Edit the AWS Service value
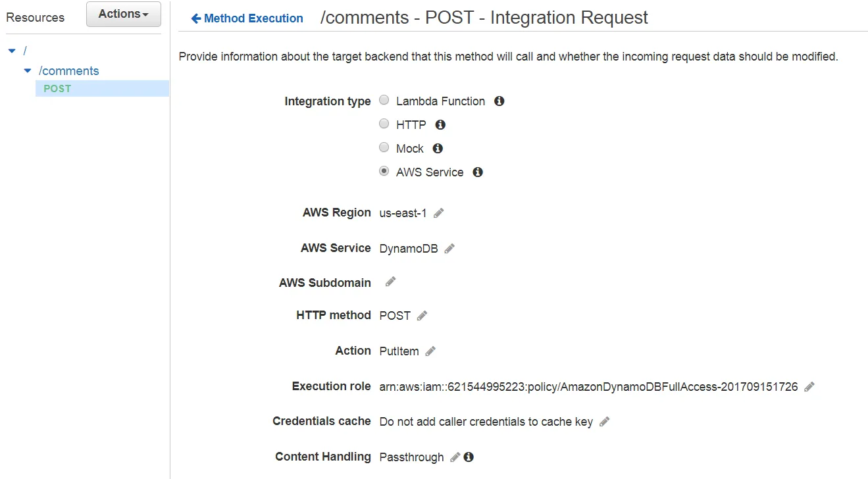868x479 pixels. 449,249
